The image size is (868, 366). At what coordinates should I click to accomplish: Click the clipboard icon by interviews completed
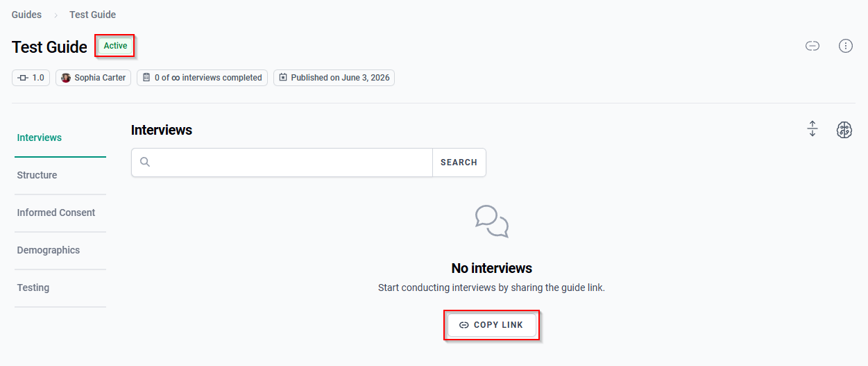point(146,78)
